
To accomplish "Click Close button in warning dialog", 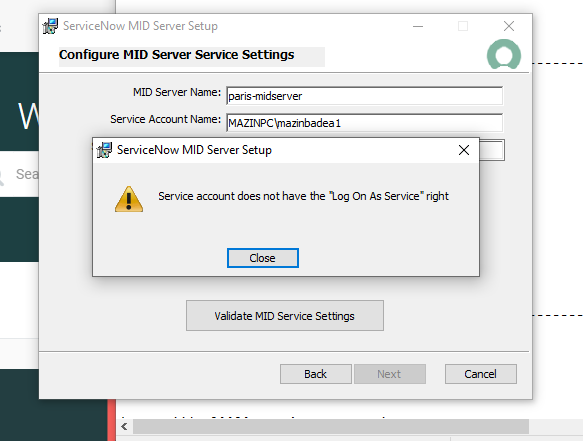I will [262, 258].
